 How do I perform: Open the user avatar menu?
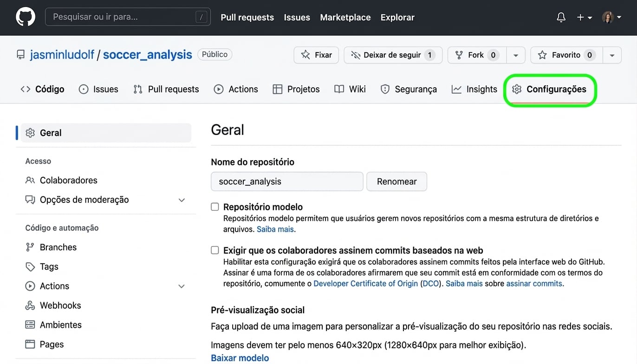tap(611, 17)
